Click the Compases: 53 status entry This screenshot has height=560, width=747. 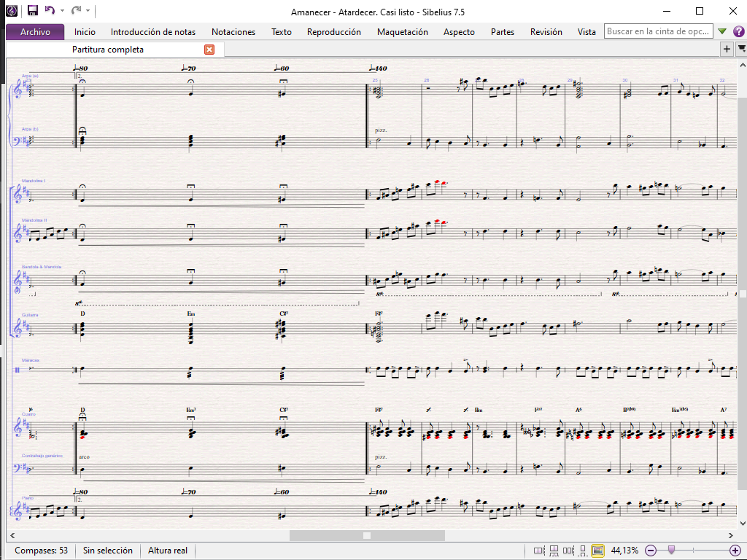(41, 551)
